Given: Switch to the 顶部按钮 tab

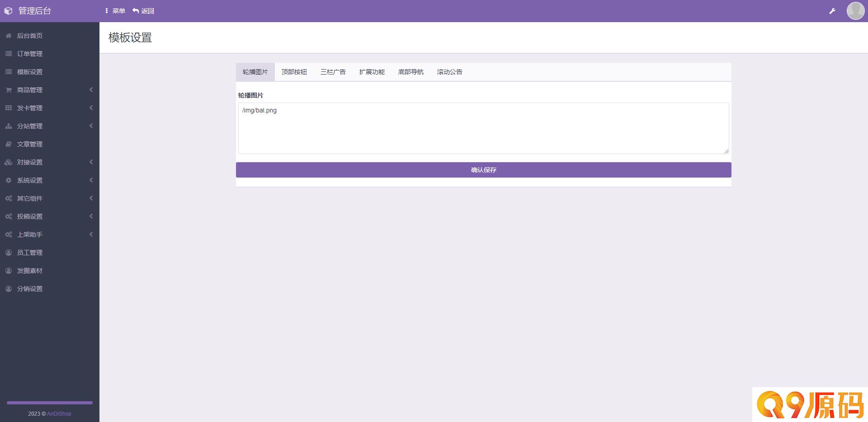Looking at the screenshot, I should tap(294, 72).
